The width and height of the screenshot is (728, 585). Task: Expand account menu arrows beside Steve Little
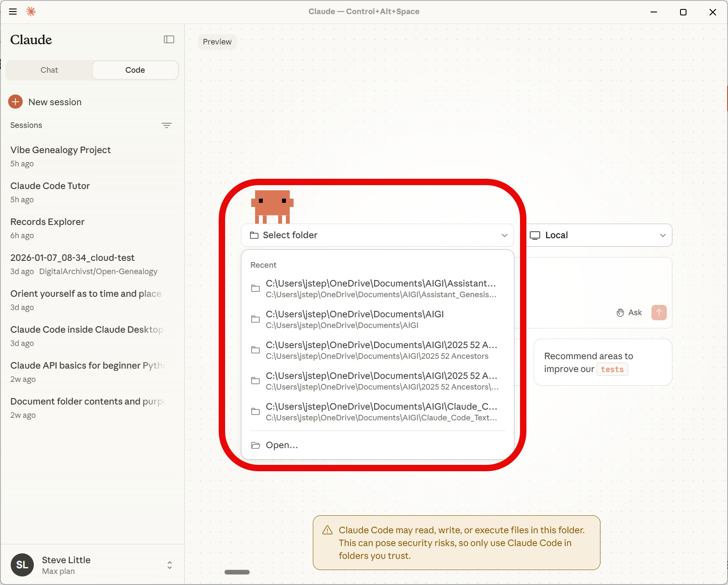point(169,565)
